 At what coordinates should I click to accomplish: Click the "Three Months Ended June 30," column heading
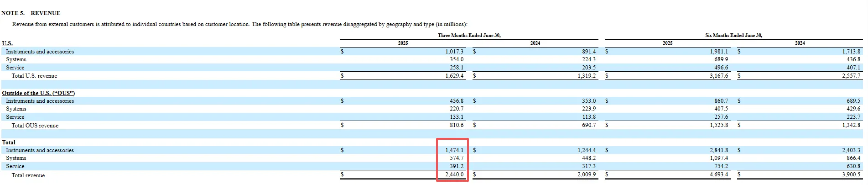[x=469, y=35]
